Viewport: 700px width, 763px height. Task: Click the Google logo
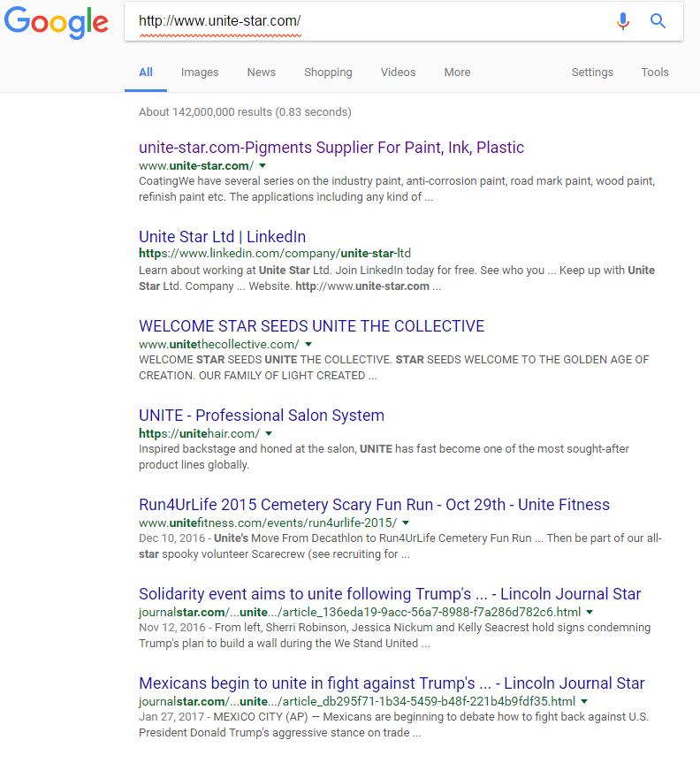(57, 22)
